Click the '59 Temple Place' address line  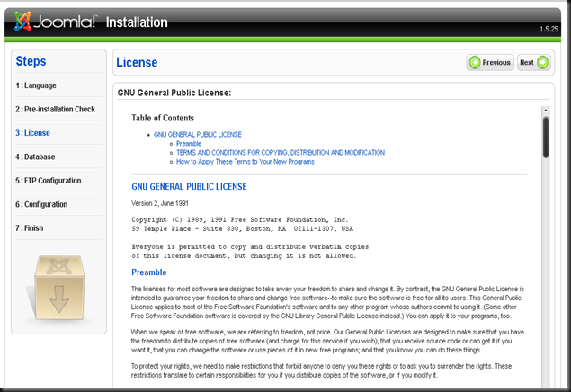click(242, 229)
